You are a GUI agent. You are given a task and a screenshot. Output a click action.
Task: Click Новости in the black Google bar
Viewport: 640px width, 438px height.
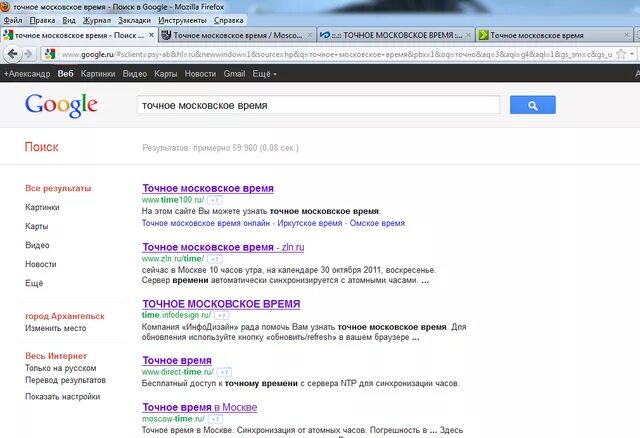pyautogui.click(x=200, y=74)
